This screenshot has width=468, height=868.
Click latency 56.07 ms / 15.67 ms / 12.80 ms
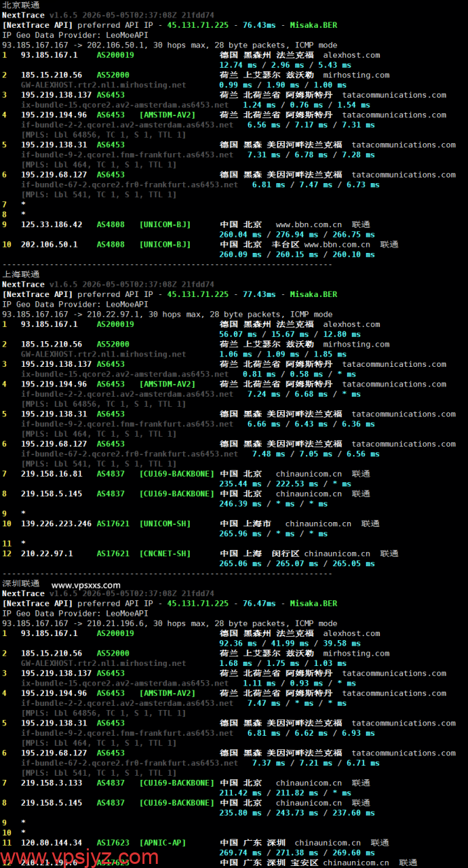[x=290, y=334]
